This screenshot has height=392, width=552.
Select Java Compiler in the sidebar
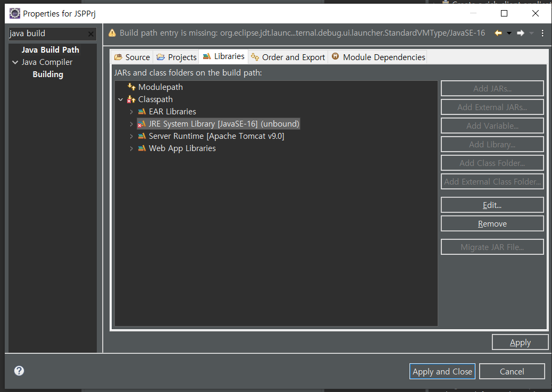pyautogui.click(x=47, y=62)
